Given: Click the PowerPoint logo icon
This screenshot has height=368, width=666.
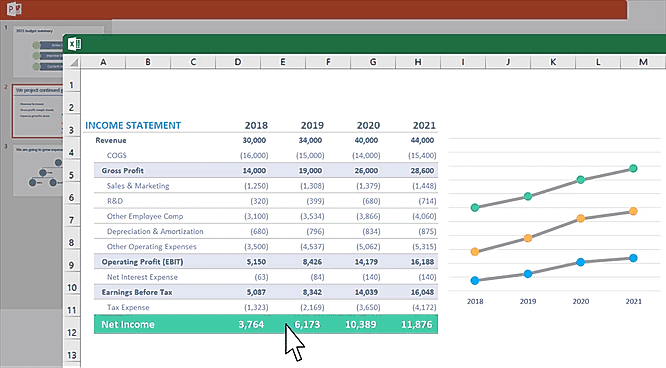Looking at the screenshot, I should click(14, 8).
